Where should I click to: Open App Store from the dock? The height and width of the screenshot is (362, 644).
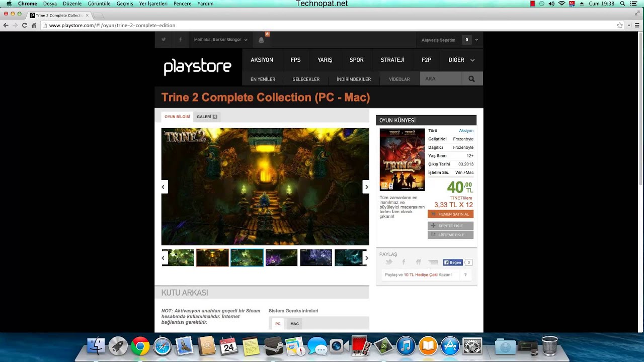450,346
